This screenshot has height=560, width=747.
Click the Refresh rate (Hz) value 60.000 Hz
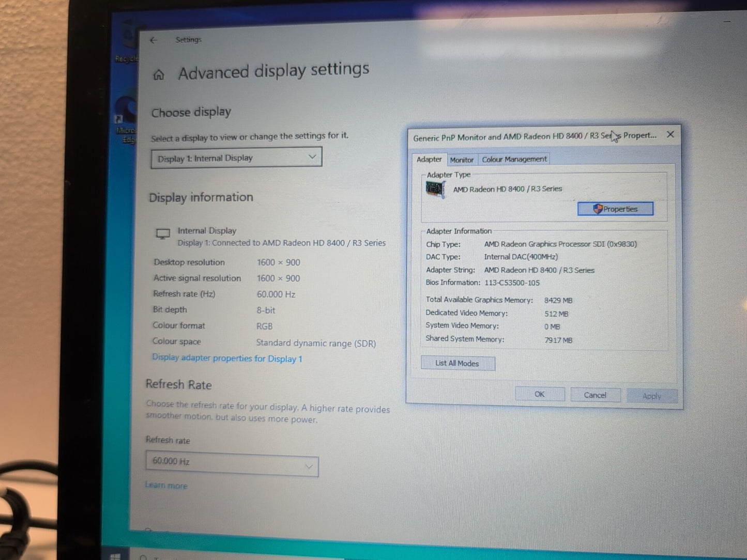point(276,294)
